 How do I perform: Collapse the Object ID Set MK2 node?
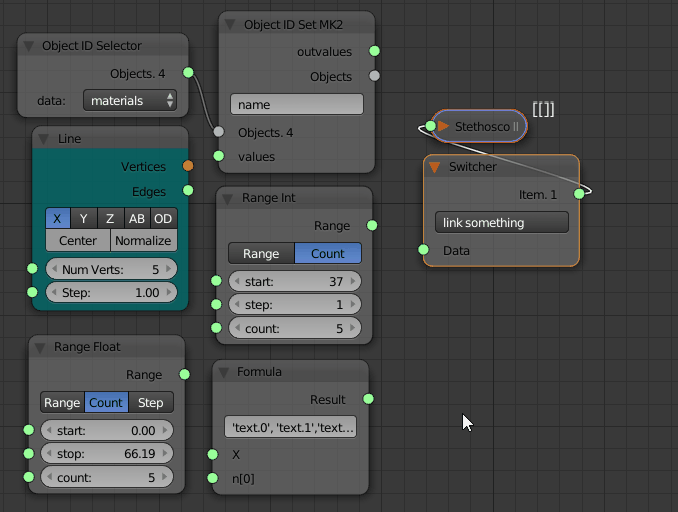[x=230, y=25]
